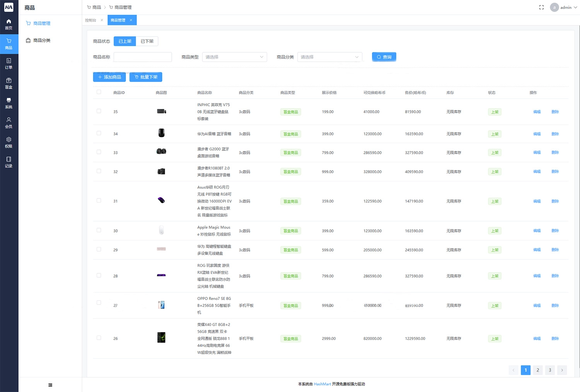Viewport: 580px width, 392px height.
Task: Open the 记录 records sidebar icon
Action: 9,162
